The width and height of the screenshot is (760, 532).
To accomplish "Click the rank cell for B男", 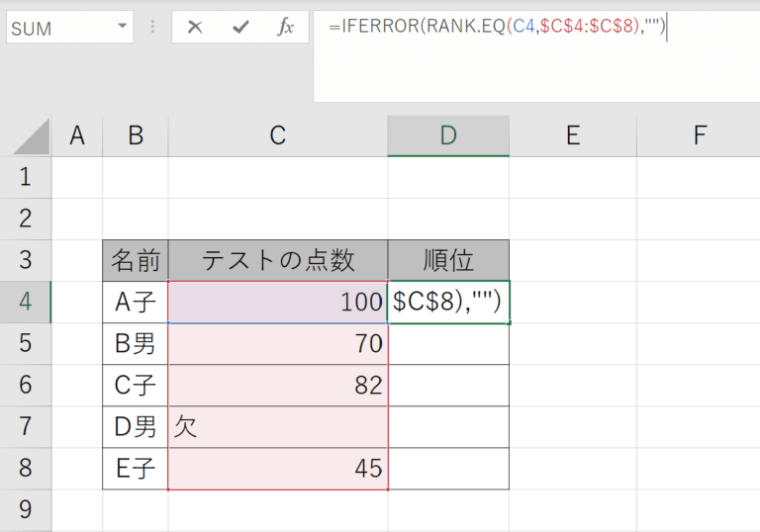I will pyautogui.click(x=448, y=343).
